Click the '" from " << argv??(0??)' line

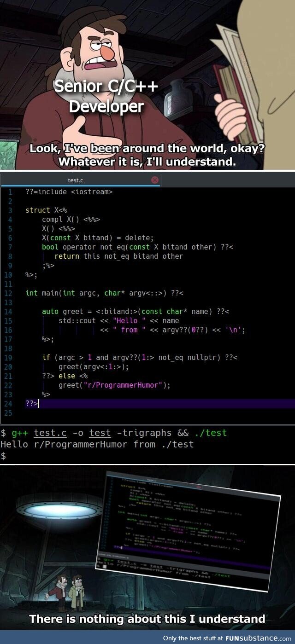[172, 330]
